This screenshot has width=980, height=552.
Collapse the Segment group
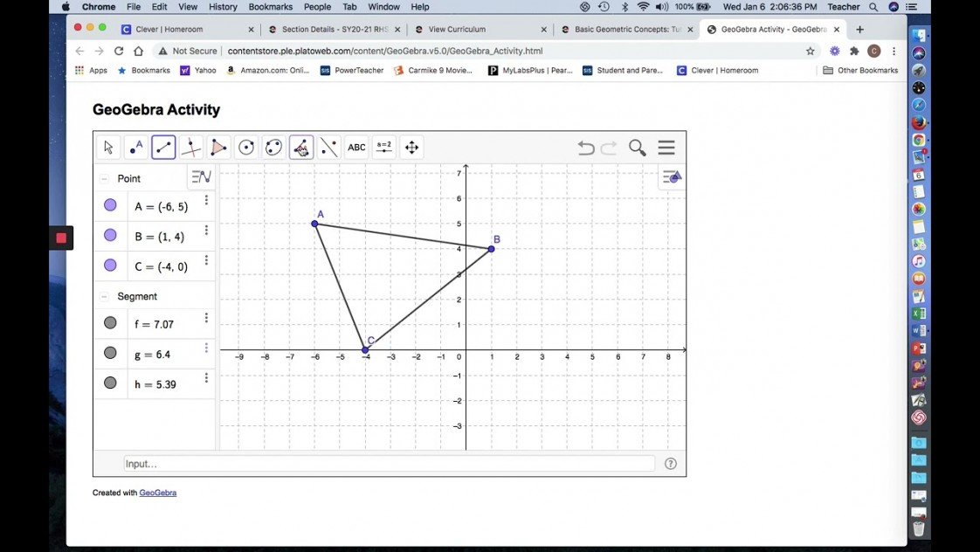click(105, 296)
